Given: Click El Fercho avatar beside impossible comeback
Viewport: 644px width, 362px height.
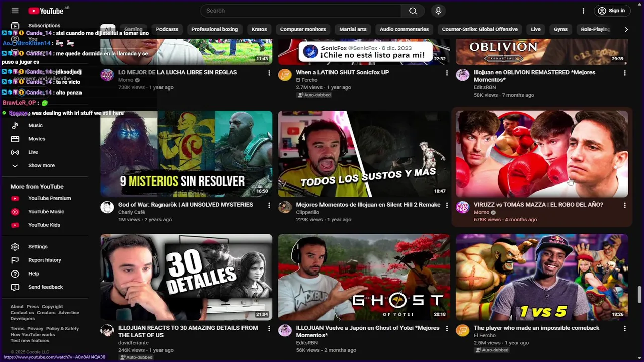Looking at the screenshot, I should [462, 330].
